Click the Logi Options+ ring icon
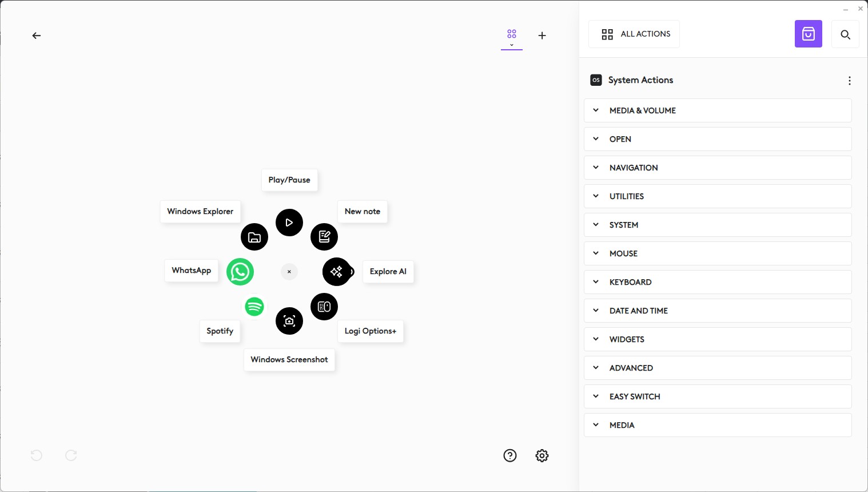The width and height of the screenshot is (868, 492). tap(324, 307)
